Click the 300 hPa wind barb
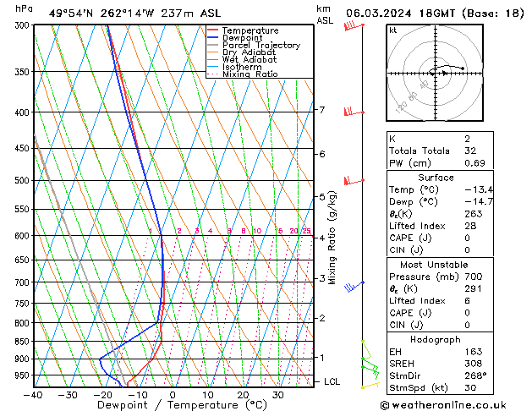 [x=354, y=25]
